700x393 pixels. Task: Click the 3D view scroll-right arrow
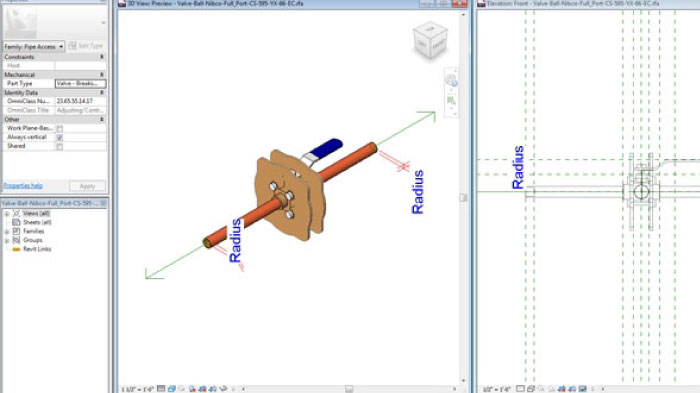click(454, 389)
